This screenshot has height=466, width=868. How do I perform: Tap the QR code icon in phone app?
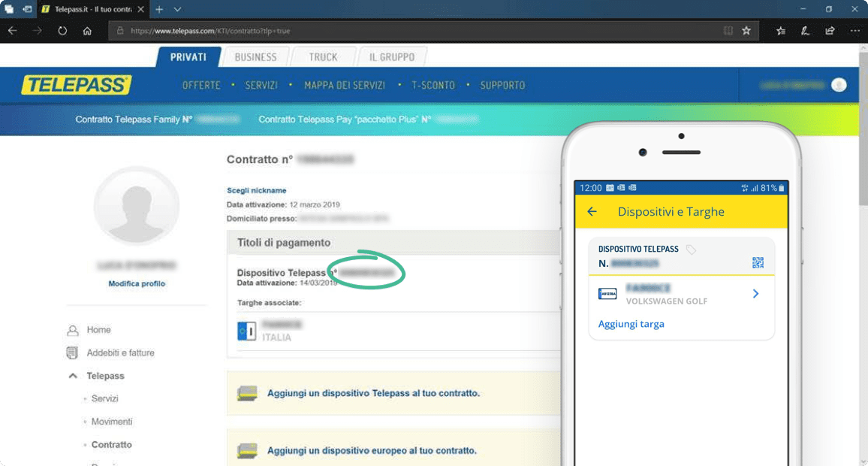coord(758,262)
